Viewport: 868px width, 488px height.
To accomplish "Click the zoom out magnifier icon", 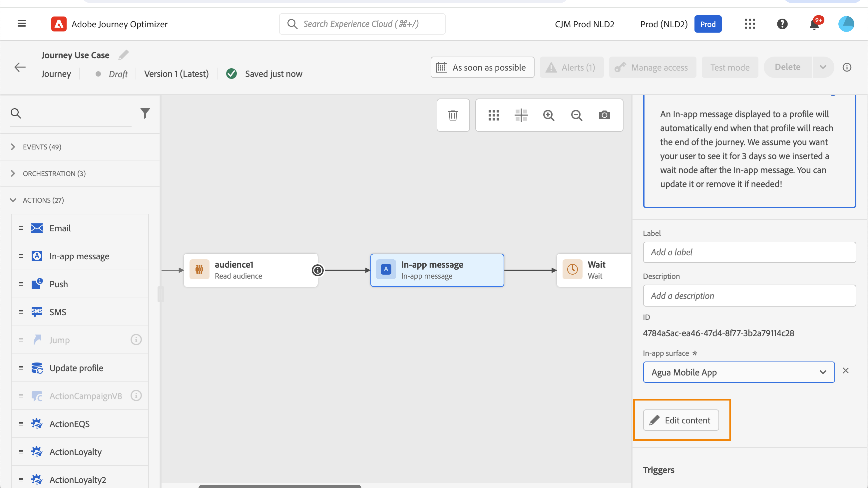I will click(577, 115).
